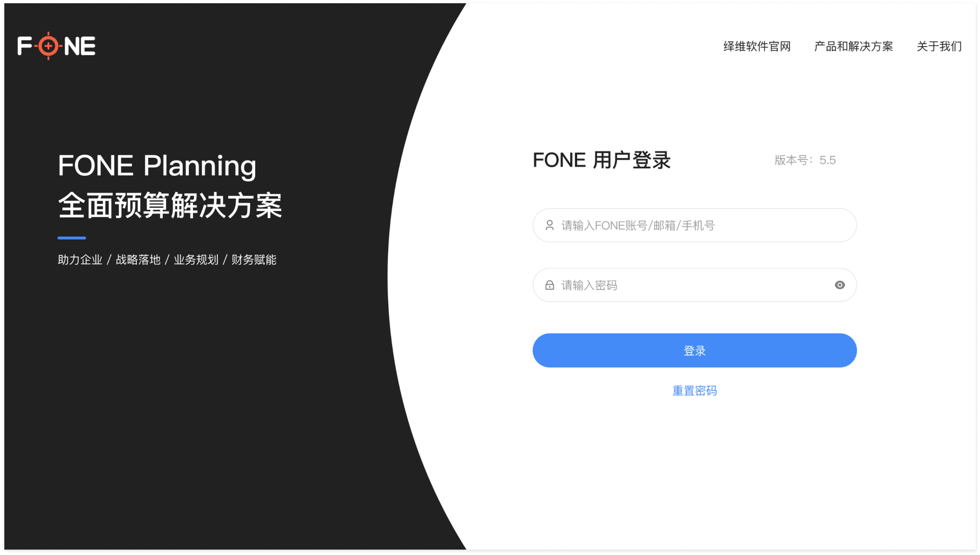Viewport: 980px width, 555px height.
Task: Open 产品和解决方案 in top navigation
Action: pos(853,47)
